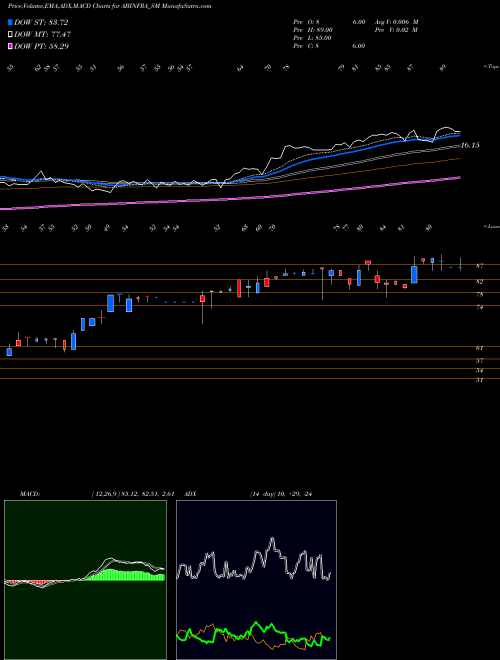Click the magenta DOW PT legend swatch
Image resolution: width=500 pixels, height=660 pixels.
pos(10,46)
